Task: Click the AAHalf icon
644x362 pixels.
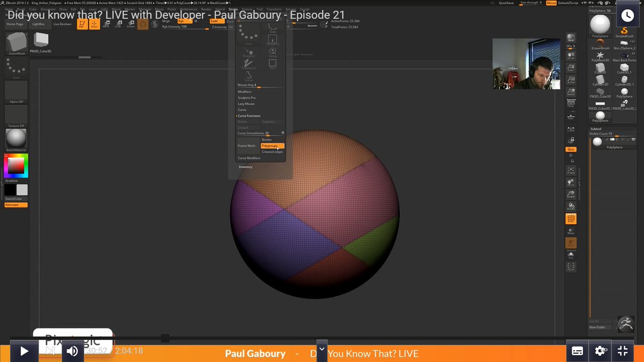Action: pos(570,92)
